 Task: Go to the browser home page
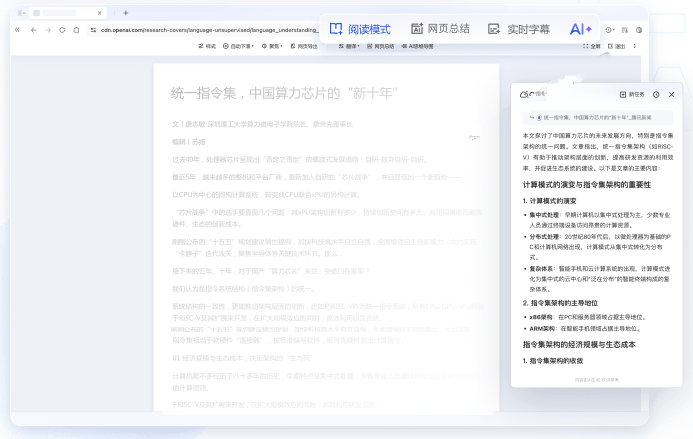click(x=76, y=30)
